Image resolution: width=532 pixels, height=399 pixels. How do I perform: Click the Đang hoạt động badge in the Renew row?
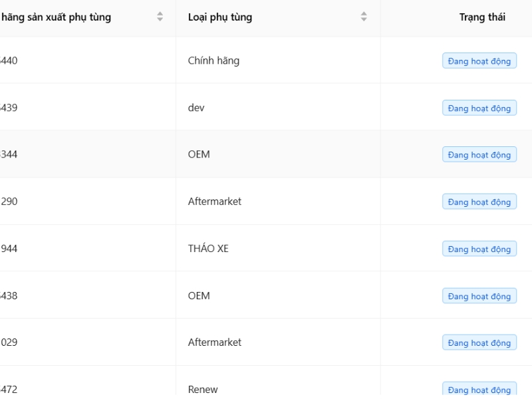point(479,390)
